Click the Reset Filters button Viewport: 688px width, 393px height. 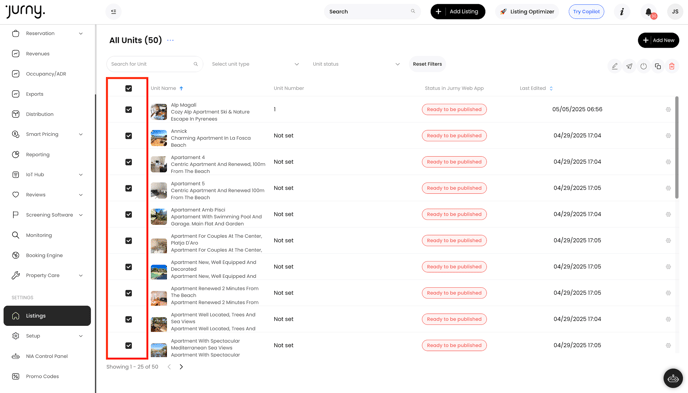coord(427,64)
